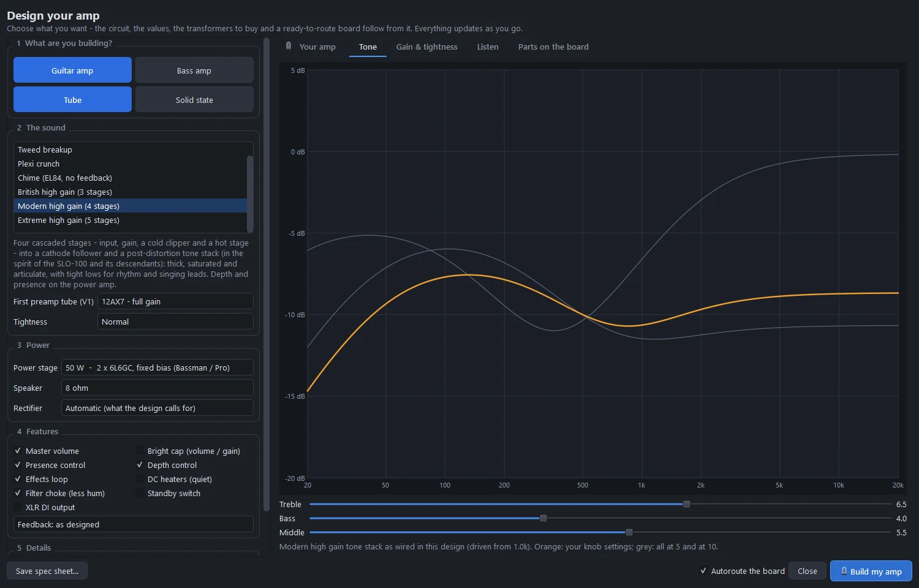Open Parts on the board tab
The height and width of the screenshot is (588, 919).
click(x=553, y=47)
